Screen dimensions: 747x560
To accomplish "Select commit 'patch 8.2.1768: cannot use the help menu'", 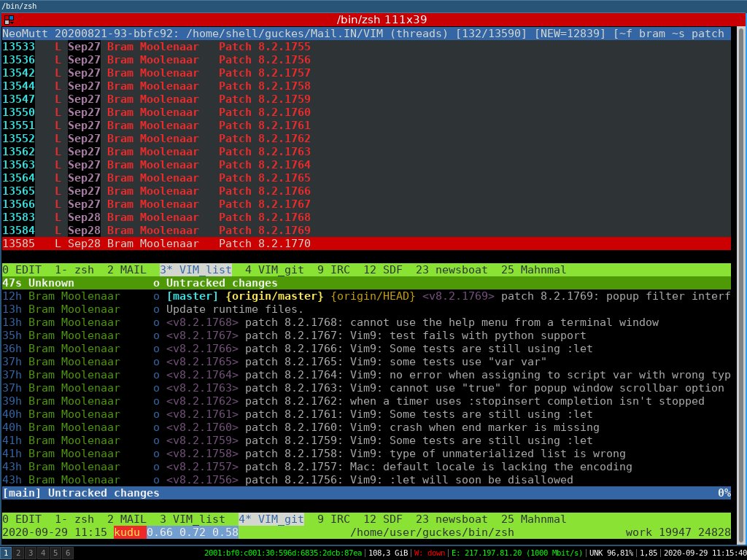I will pyautogui.click(x=366, y=322).
